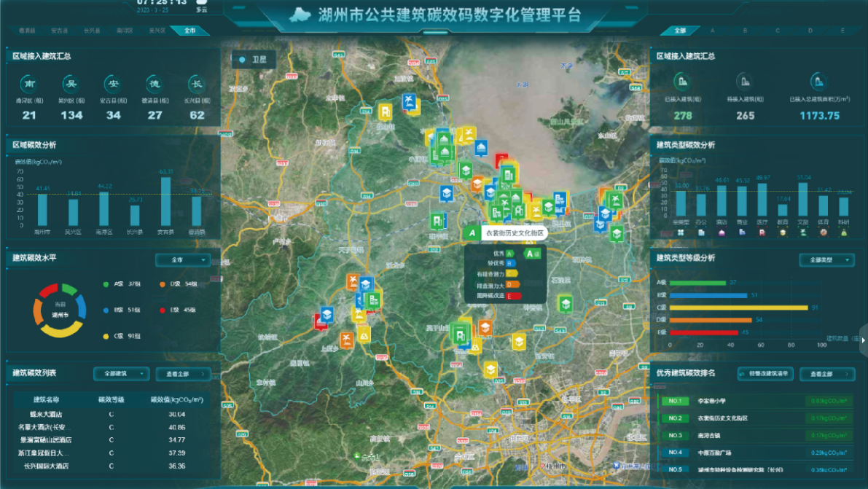The image size is (868, 489).
Task: Click the 科研 flask icon
Action: (843, 232)
